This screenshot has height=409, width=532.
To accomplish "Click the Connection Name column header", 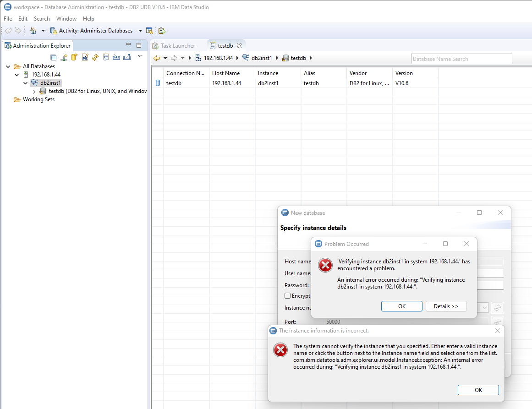I will [x=186, y=73].
